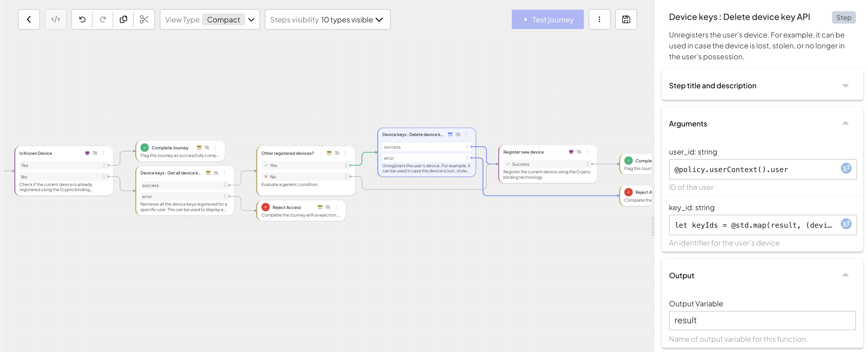The height and width of the screenshot is (352, 868).
Task: Open the Steps visibility dropdown
Action: (327, 20)
